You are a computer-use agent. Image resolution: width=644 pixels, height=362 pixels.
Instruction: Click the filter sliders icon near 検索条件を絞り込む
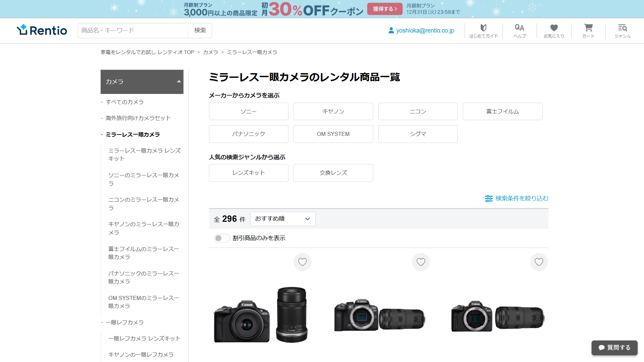(x=489, y=199)
